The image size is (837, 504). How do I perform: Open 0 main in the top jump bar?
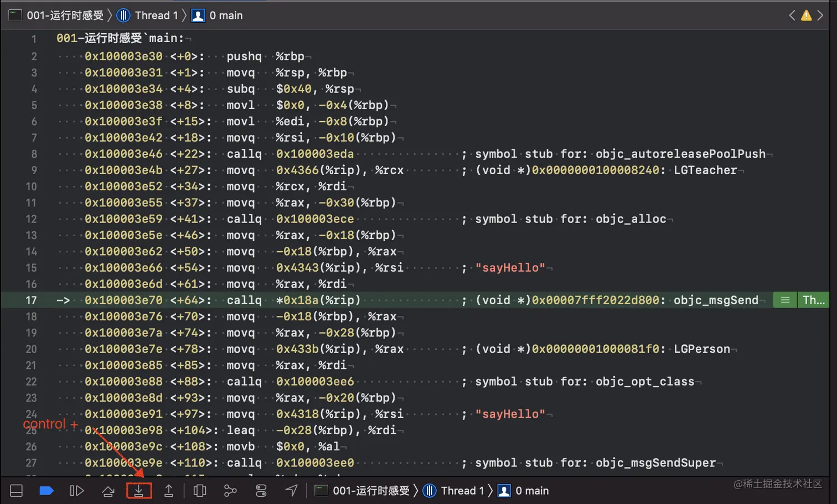pyautogui.click(x=226, y=15)
